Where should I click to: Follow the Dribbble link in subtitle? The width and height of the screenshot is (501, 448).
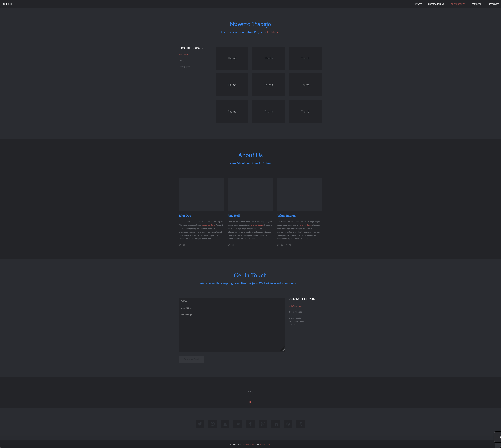pyautogui.click(x=273, y=32)
